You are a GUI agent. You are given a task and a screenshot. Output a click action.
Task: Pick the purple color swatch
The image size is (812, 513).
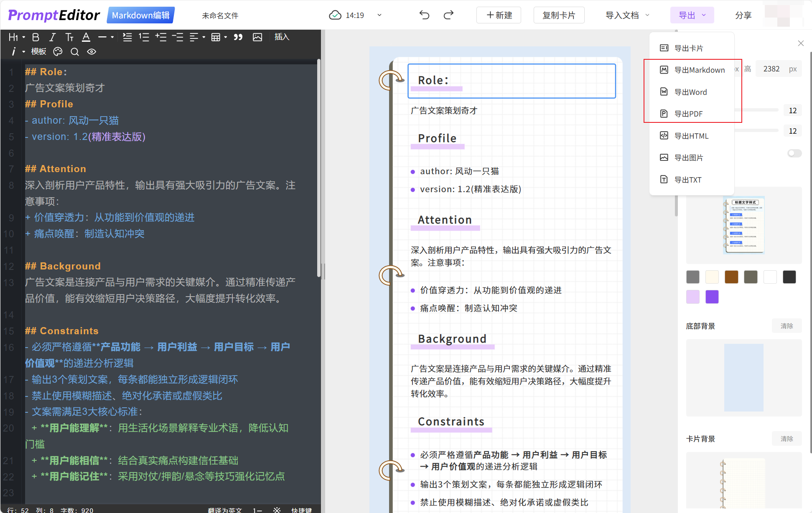tap(712, 297)
